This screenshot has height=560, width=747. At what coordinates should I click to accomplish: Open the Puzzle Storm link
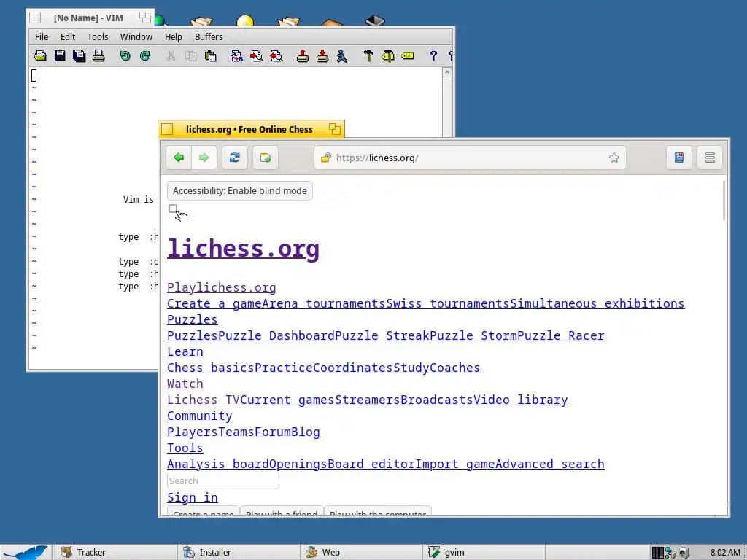pos(473,335)
